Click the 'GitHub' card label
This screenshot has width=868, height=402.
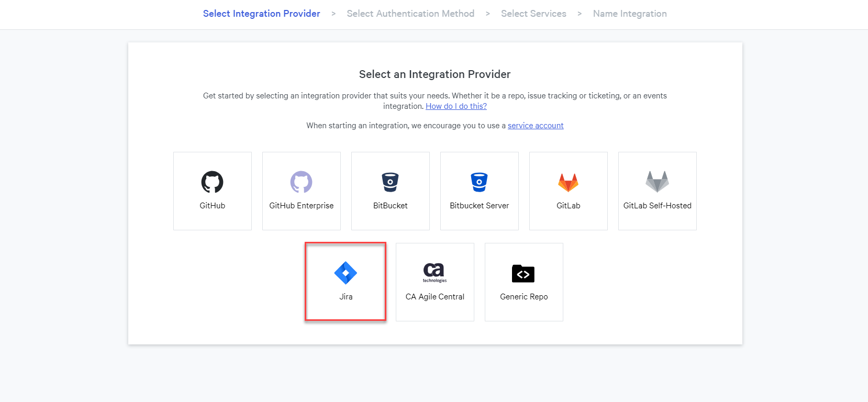(x=213, y=206)
